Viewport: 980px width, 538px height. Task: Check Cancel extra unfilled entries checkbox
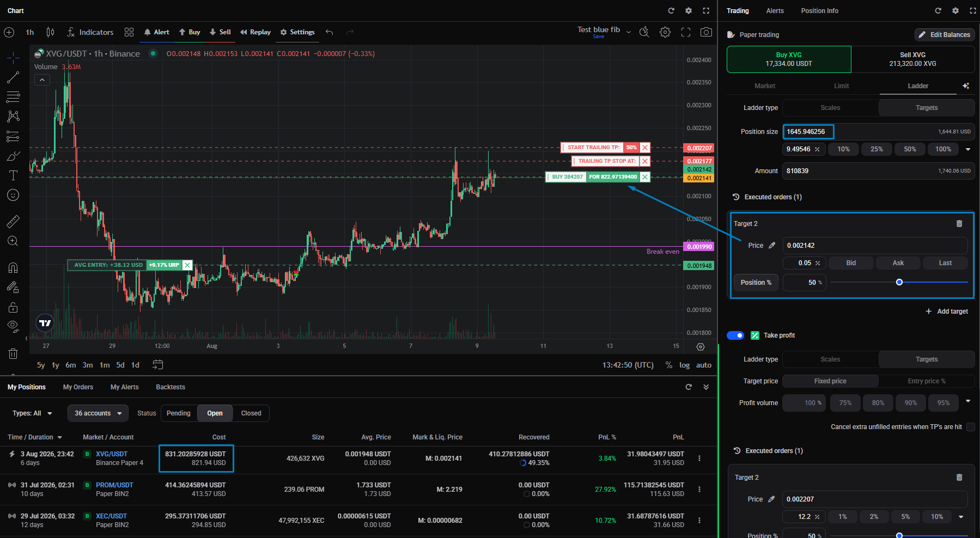pyautogui.click(x=971, y=427)
